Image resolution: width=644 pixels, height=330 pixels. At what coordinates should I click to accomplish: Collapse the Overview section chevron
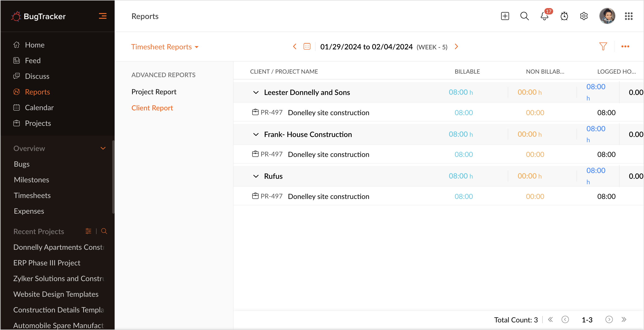103,148
